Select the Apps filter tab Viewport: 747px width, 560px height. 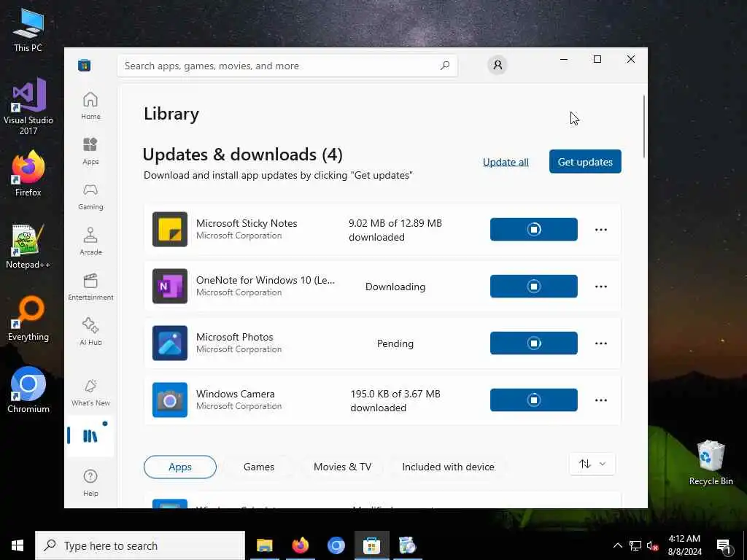click(180, 467)
